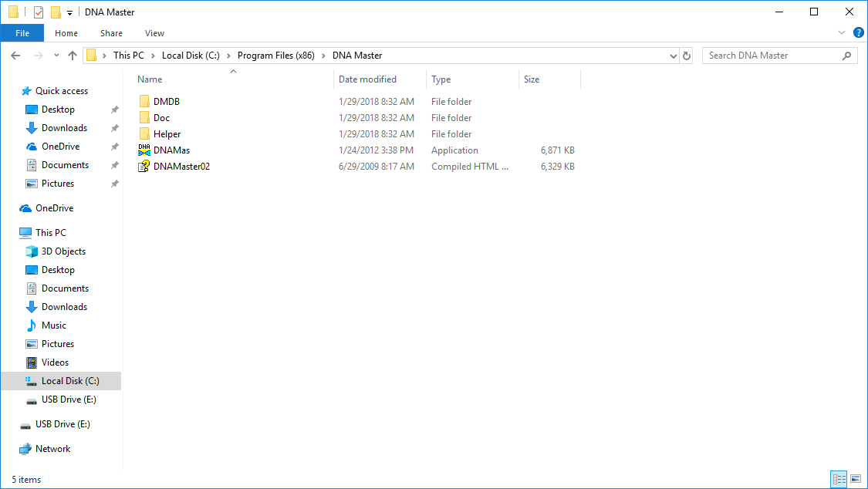This screenshot has width=868, height=489.
Task: Click the pin icon next to Pictures
Action: click(115, 184)
